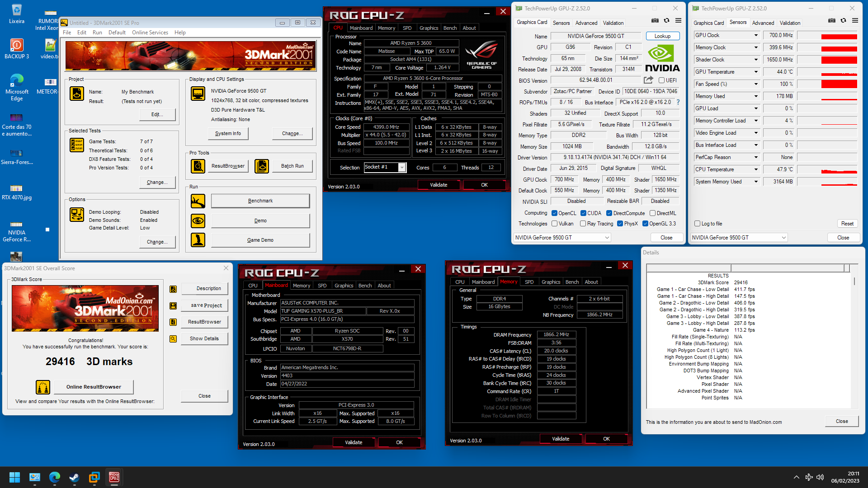Viewport: 868px width, 488px height.
Task: Open the Windows Start menu
Action: (14, 477)
